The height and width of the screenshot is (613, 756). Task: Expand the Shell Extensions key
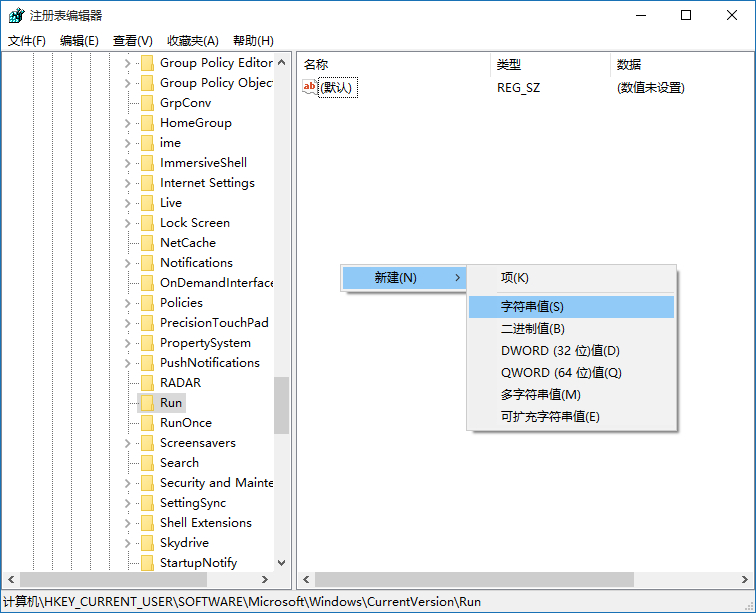127,523
